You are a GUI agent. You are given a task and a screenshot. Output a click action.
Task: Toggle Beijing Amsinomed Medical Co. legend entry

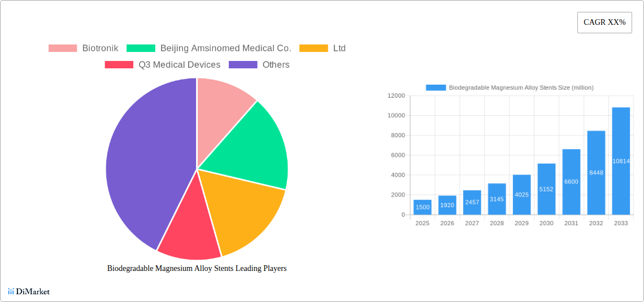(x=208, y=49)
